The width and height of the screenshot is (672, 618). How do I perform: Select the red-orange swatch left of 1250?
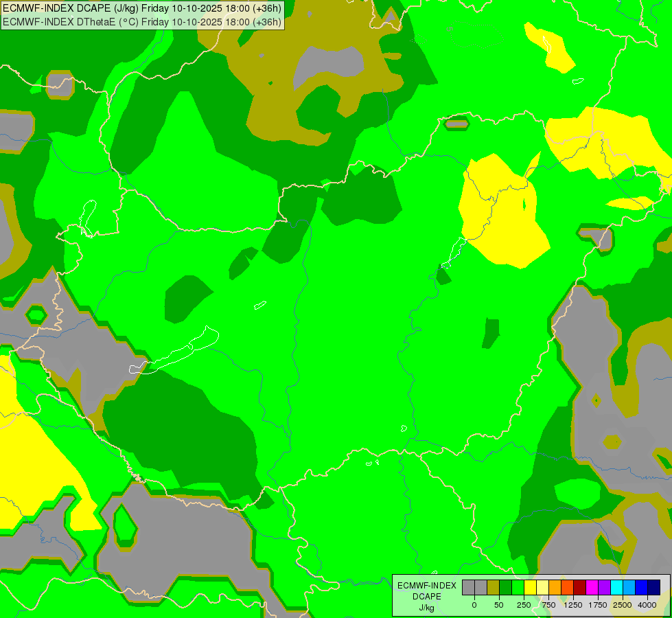(568, 587)
